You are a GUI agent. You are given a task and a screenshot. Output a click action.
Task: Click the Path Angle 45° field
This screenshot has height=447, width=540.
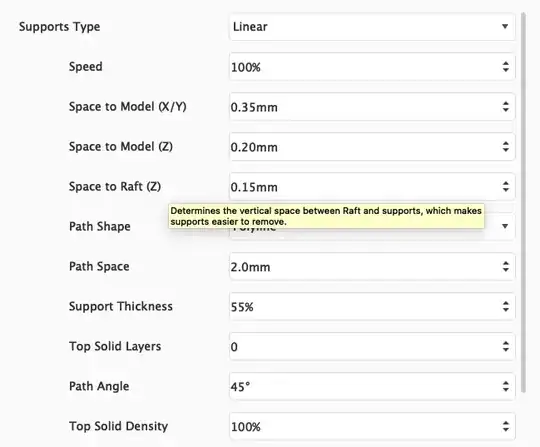(372, 386)
